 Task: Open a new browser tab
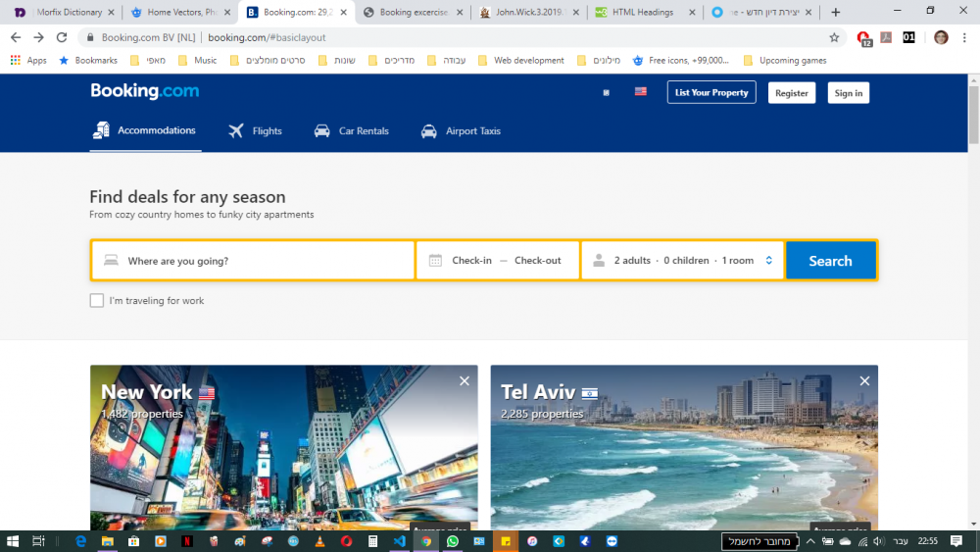tap(835, 12)
